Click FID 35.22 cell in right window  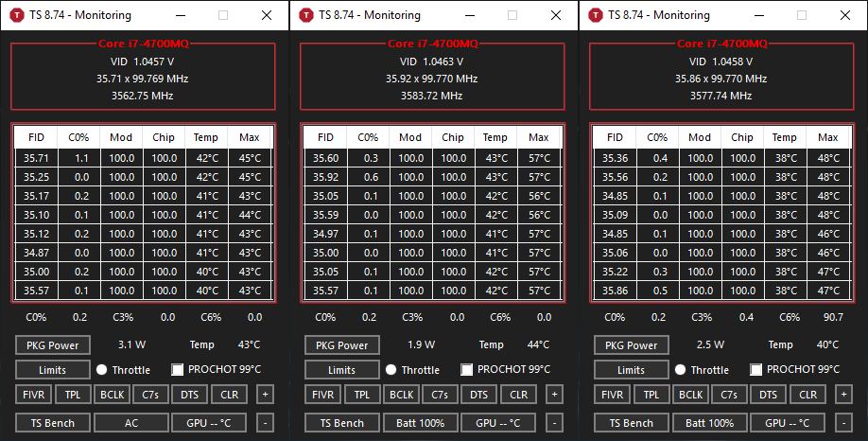pyautogui.click(x=615, y=272)
